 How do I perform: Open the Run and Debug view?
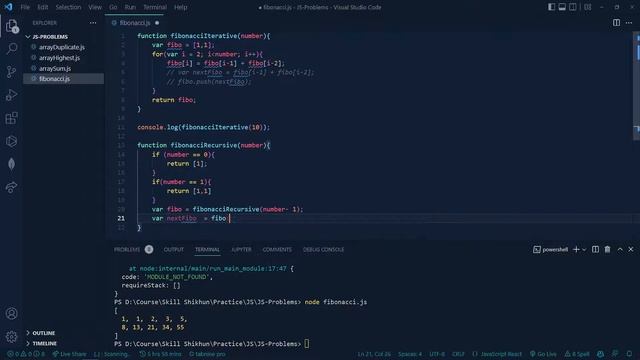click(x=12, y=95)
